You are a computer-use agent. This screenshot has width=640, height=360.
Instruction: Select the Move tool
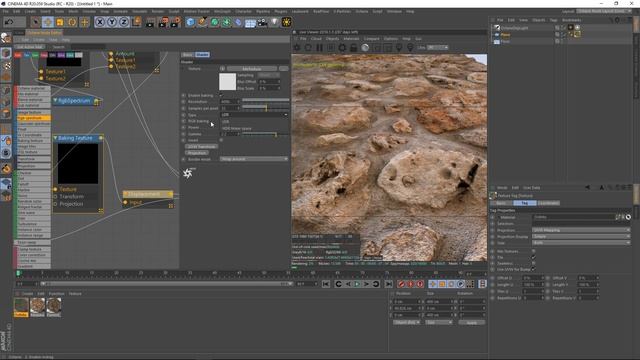[48, 22]
